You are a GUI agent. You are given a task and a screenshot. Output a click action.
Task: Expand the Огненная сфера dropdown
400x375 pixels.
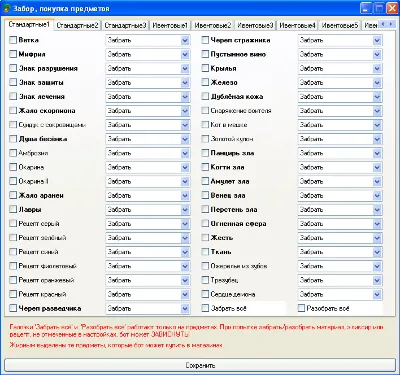377,224
